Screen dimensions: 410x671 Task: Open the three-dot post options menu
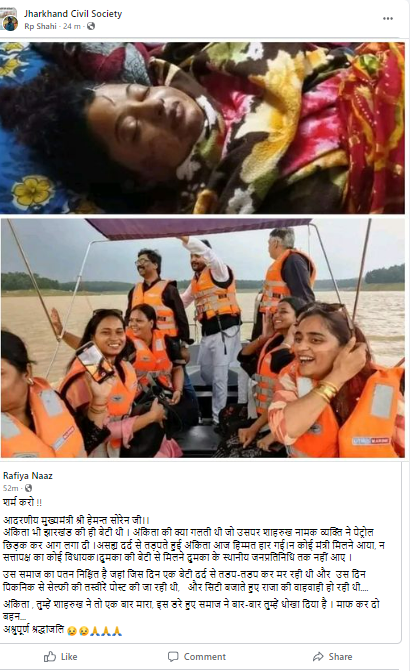(x=388, y=18)
